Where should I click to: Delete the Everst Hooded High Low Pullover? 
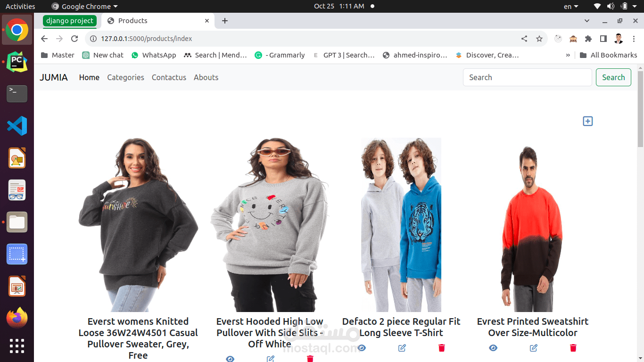(310, 359)
